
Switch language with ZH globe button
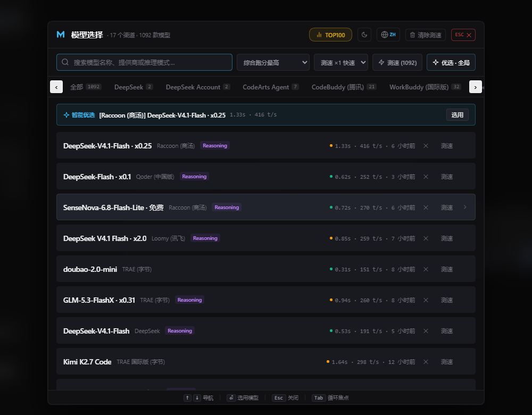pyautogui.click(x=388, y=35)
